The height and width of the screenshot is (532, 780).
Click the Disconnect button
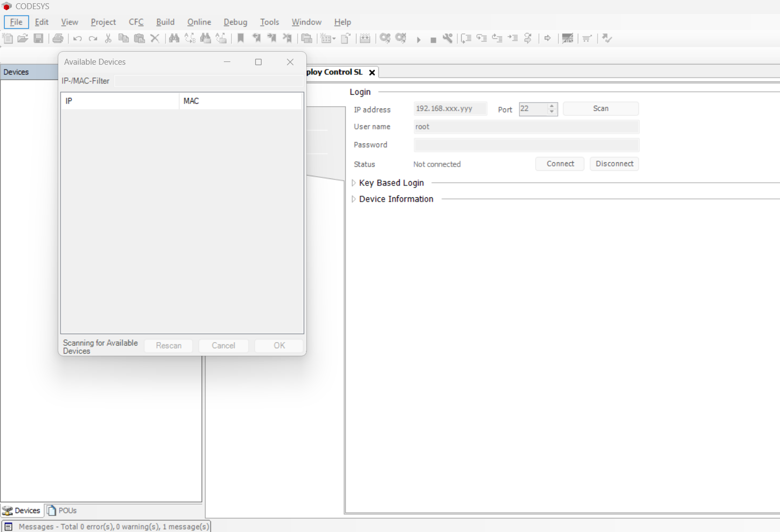614,164
